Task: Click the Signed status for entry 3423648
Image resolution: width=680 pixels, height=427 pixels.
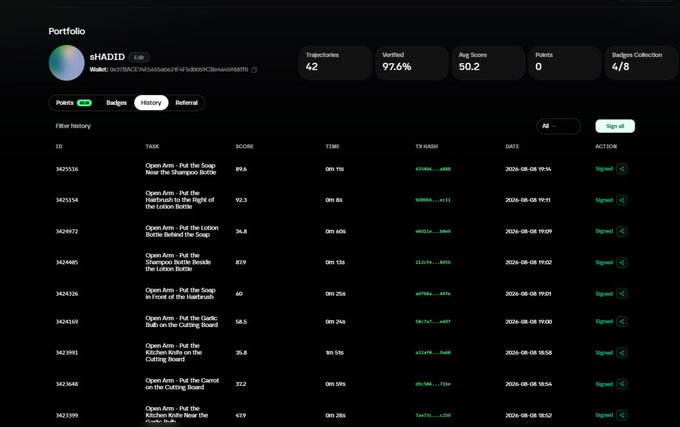Action: (x=604, y=384)
